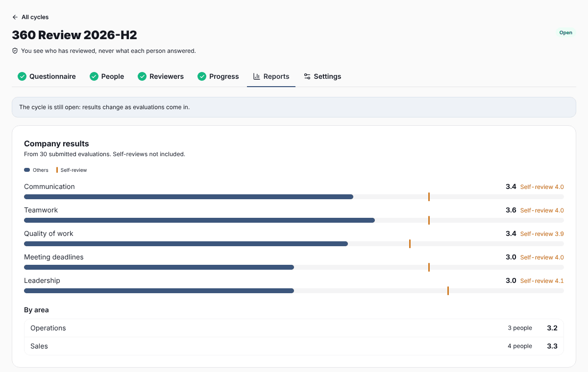Click the bar chart icon beside Reports

click(256, 76)
